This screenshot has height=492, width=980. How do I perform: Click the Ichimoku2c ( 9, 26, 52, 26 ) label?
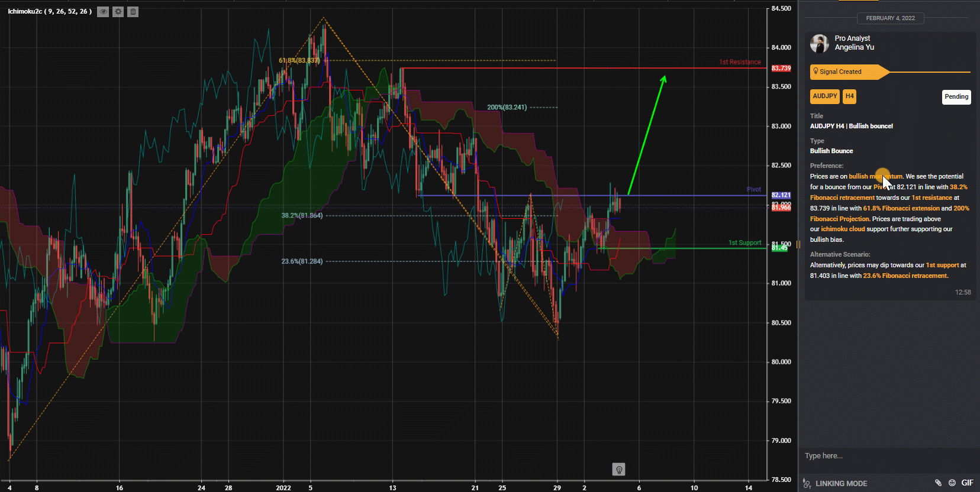[x=50, y=12]
